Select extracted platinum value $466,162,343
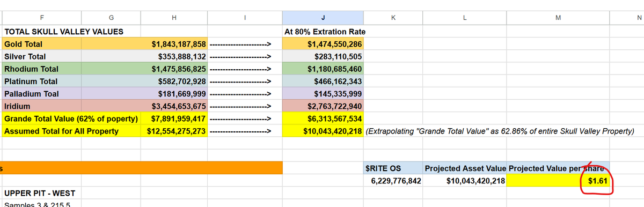The width and height of the screenshot is (644, 207). [x=323, y=81]
